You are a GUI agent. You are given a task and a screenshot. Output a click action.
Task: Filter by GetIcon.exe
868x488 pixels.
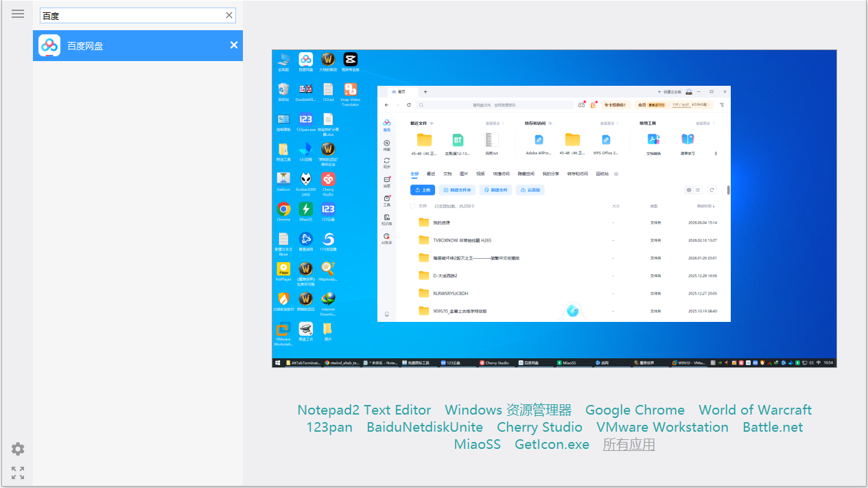[552, 444]
